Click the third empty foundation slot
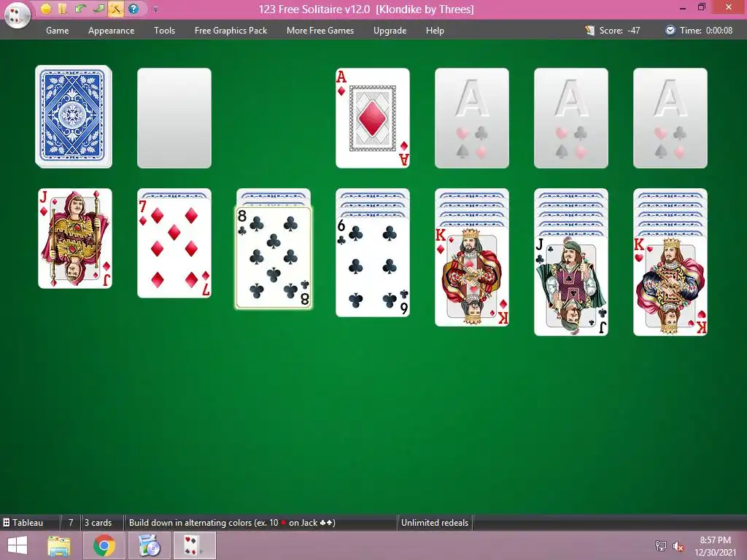Viewport: 747px width, 560px height. pos(570,118)
